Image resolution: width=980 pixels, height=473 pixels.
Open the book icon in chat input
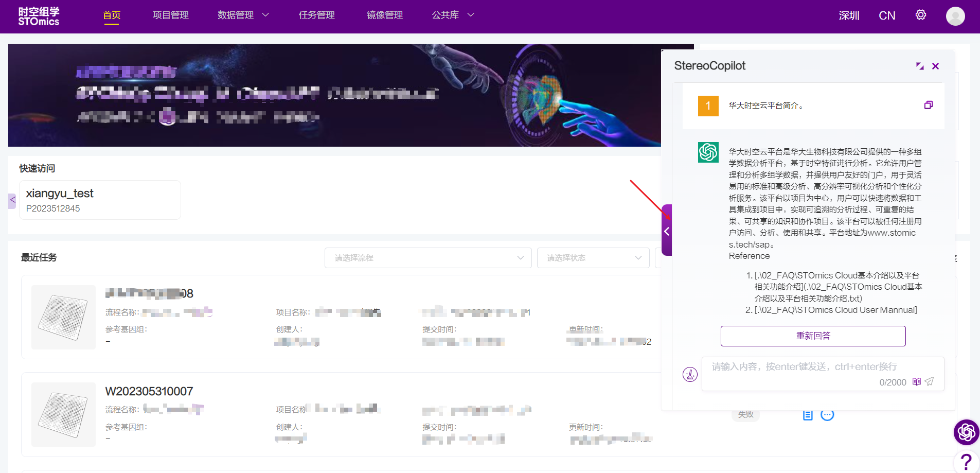(x=917, y=381)
